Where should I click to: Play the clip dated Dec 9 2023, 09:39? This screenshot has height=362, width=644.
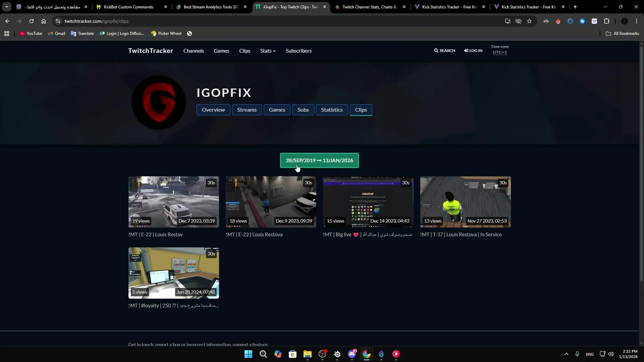271,202
